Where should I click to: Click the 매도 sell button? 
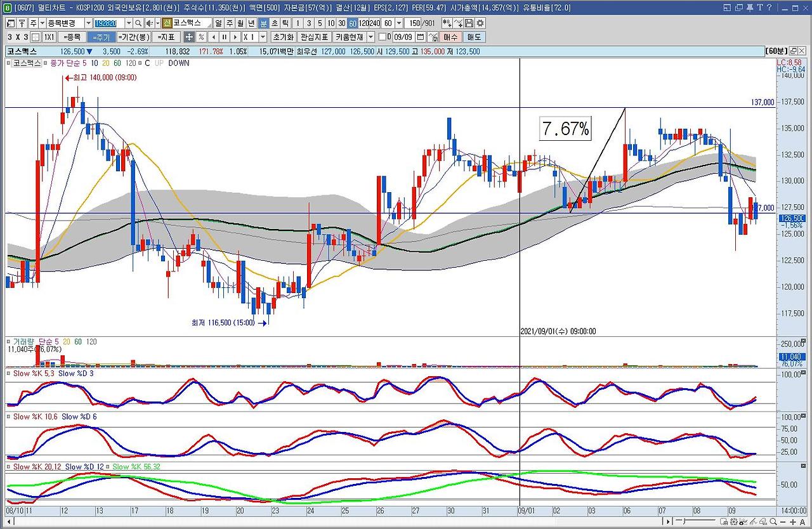coord(473,37)
